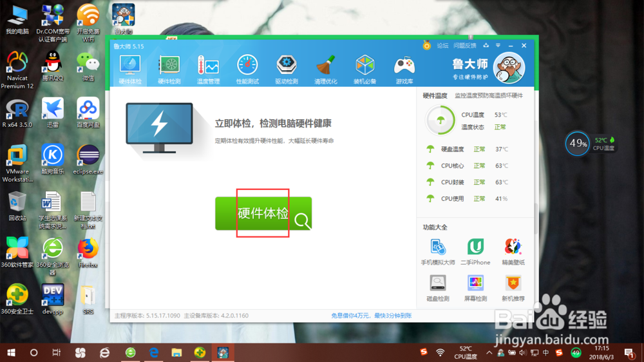Open devcpp desktop icon
Image resolution: width=644 pixels, height=362 pixels.
point(53,300)
